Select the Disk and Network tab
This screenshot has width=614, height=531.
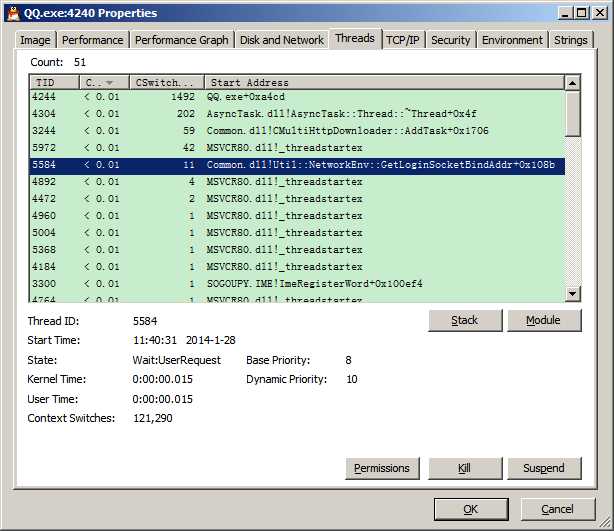tap(282, 40)
